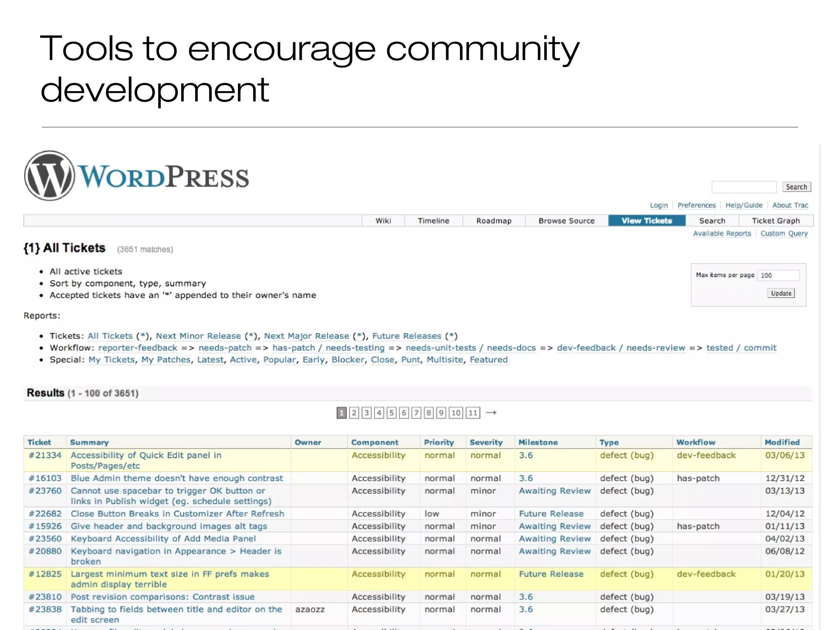The width and height of the screenshot is (840, 630).
Task: Open ticket #21334
Action: 45,455
